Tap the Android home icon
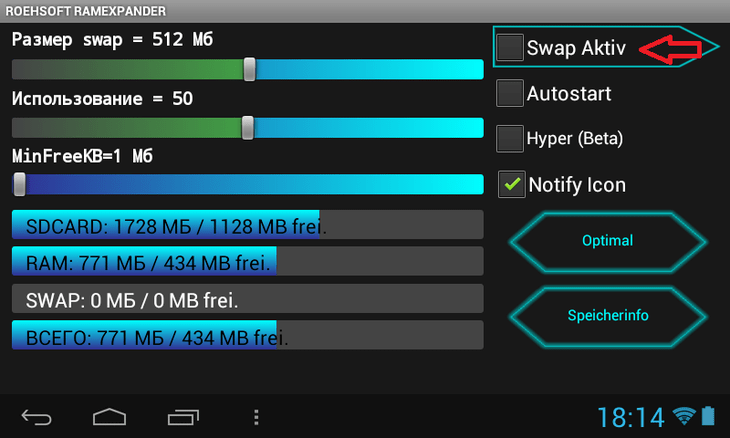The height and width of the screenshot is (438, 730). pos(110,416)
